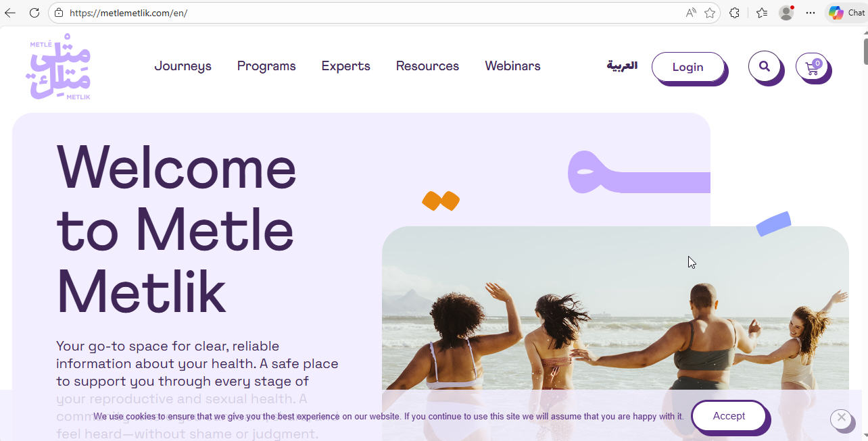Viewport: 868px width, 441px height.
Task: Open the Webinars link
Action: [x=512, y=66]
